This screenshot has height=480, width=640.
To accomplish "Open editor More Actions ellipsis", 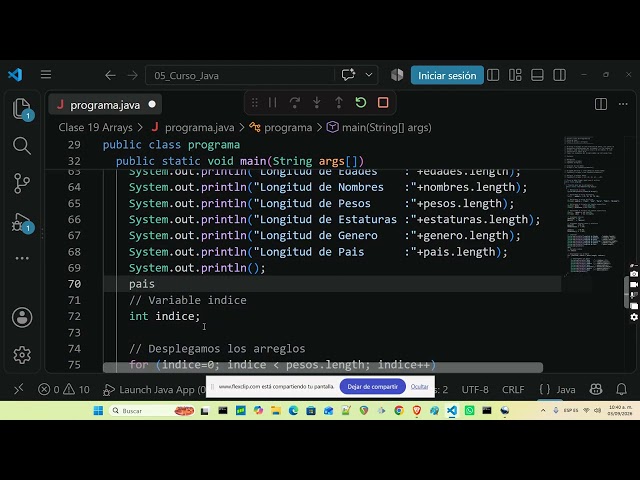I will tap(623, 104).
